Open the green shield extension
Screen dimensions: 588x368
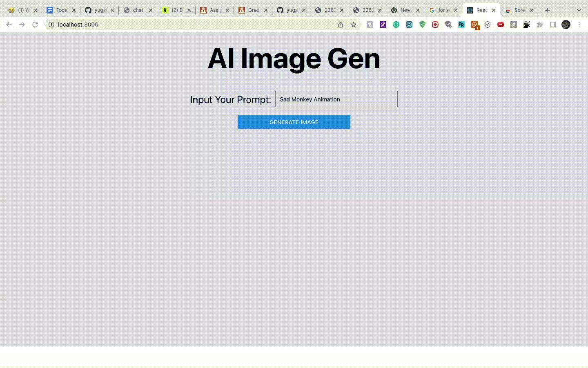click(x=422, y=25)
